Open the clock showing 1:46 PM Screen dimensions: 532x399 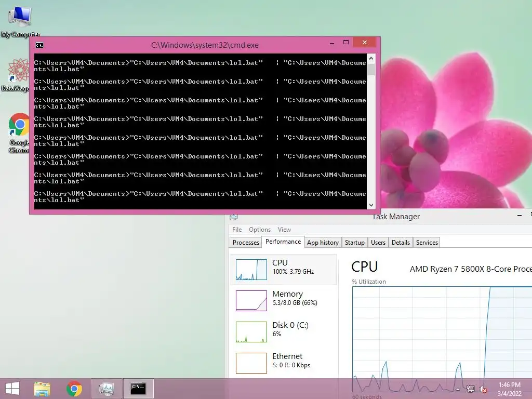pyautogui.click(x=509, y=389)
